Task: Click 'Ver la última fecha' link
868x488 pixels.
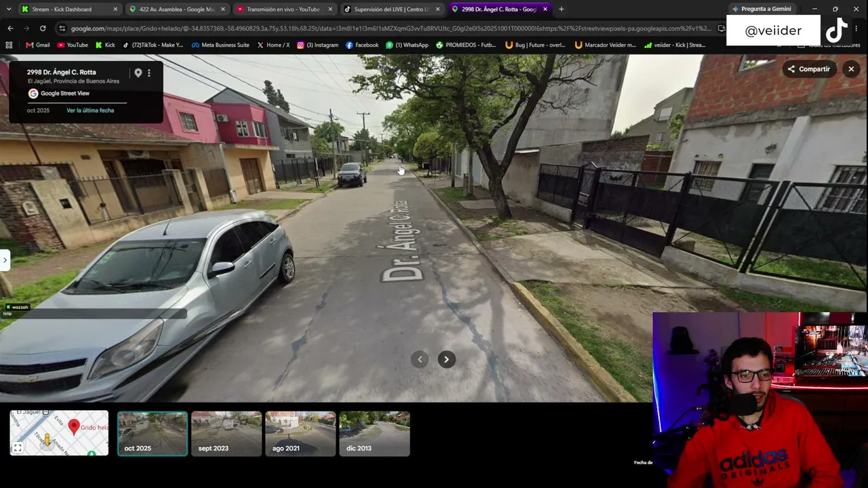Action: point(90,110)
